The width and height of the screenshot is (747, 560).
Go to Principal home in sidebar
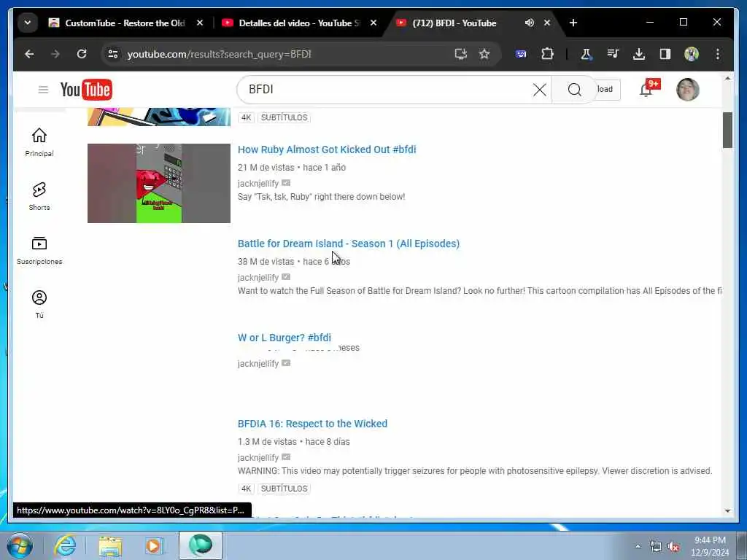pos(39,142)
